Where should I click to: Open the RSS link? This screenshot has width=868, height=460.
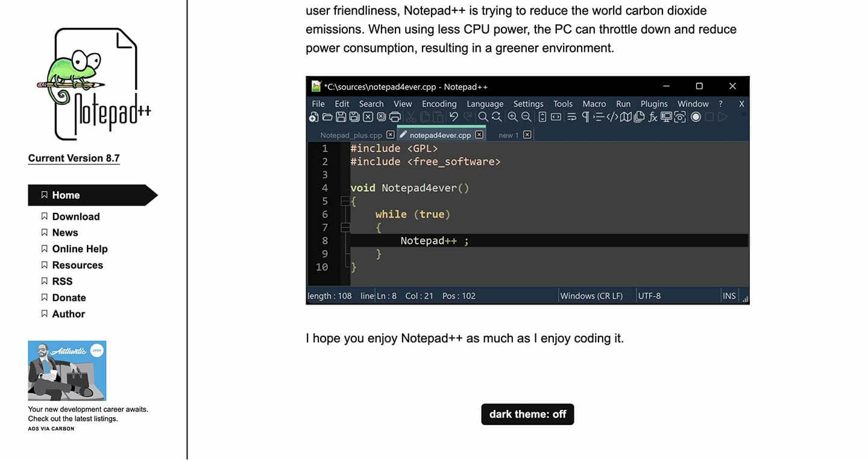coord(62,282)
